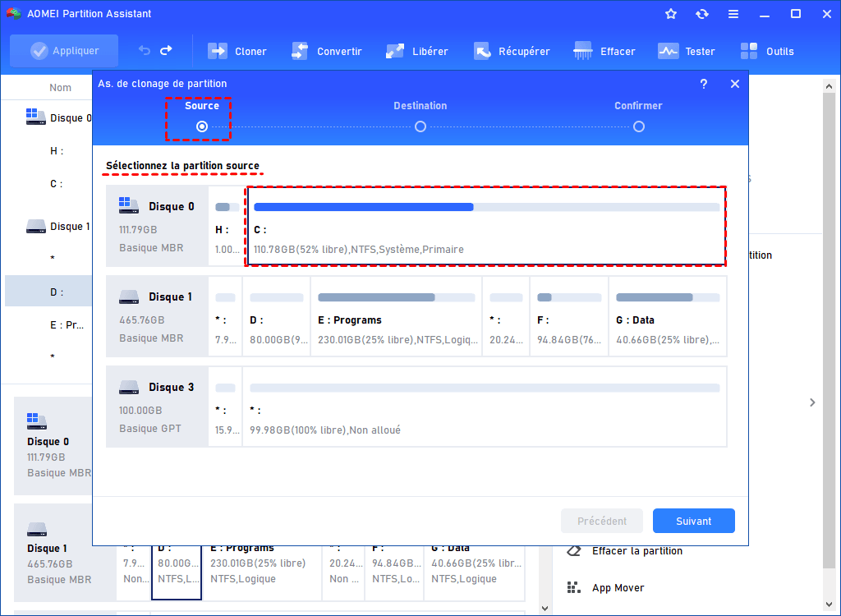Open the Récupérer toolbar menu
The width and height of the screenshot is (841, 616).
pyautogui.click(x=512, y=52)
